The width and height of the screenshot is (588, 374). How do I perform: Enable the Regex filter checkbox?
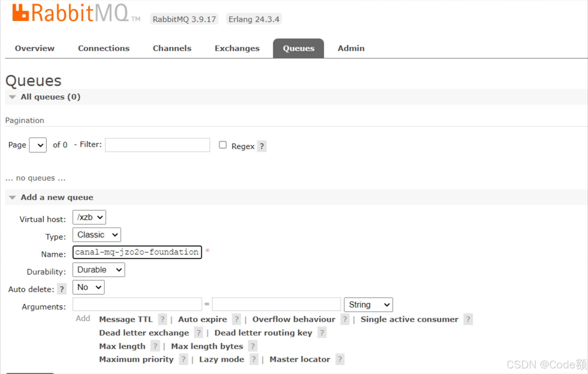pos(223,145)
